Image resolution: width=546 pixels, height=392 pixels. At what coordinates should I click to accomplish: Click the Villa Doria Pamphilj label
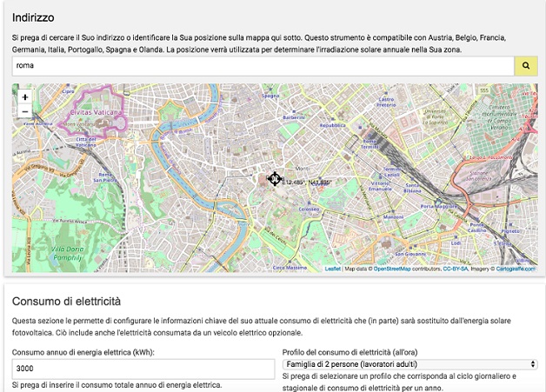[67, 254]
